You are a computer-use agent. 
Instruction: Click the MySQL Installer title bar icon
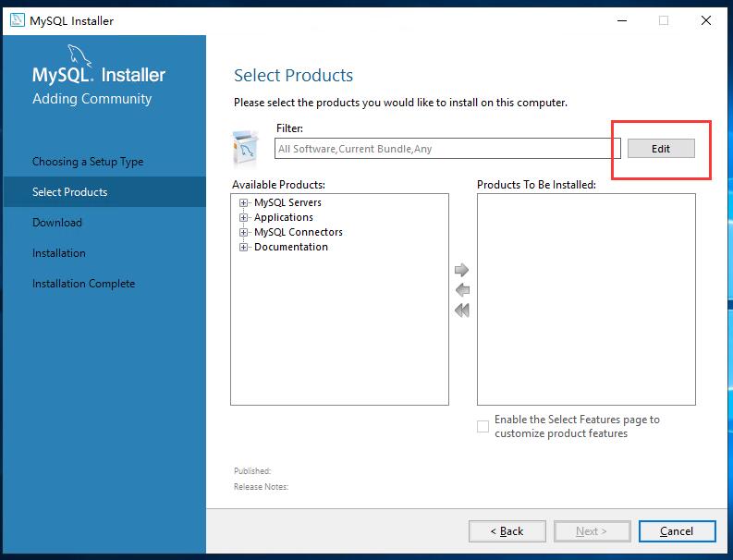pos(18,20)
